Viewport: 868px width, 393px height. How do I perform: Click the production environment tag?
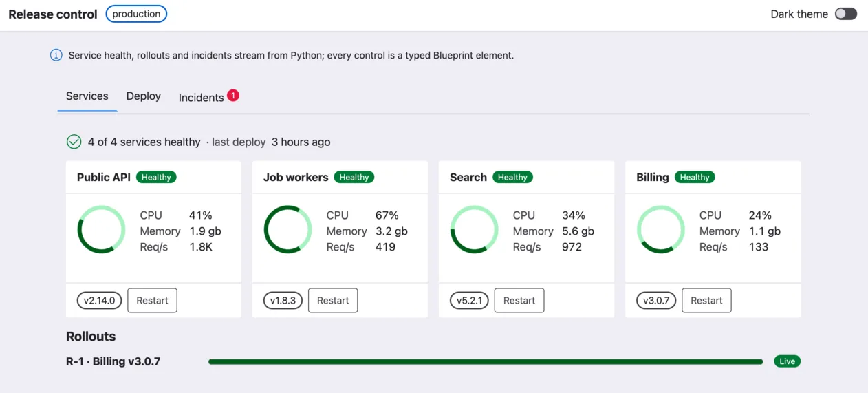coord(136,14)
